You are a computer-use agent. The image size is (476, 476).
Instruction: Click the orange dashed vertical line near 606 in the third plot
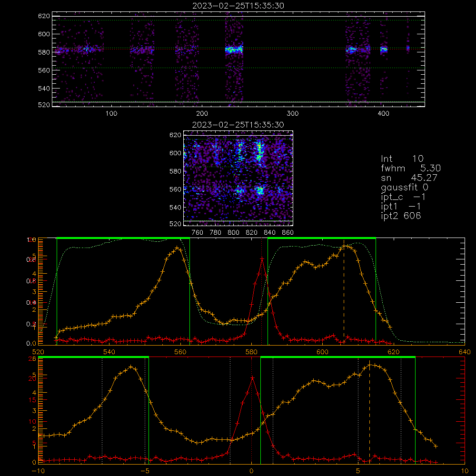(344, 291)
